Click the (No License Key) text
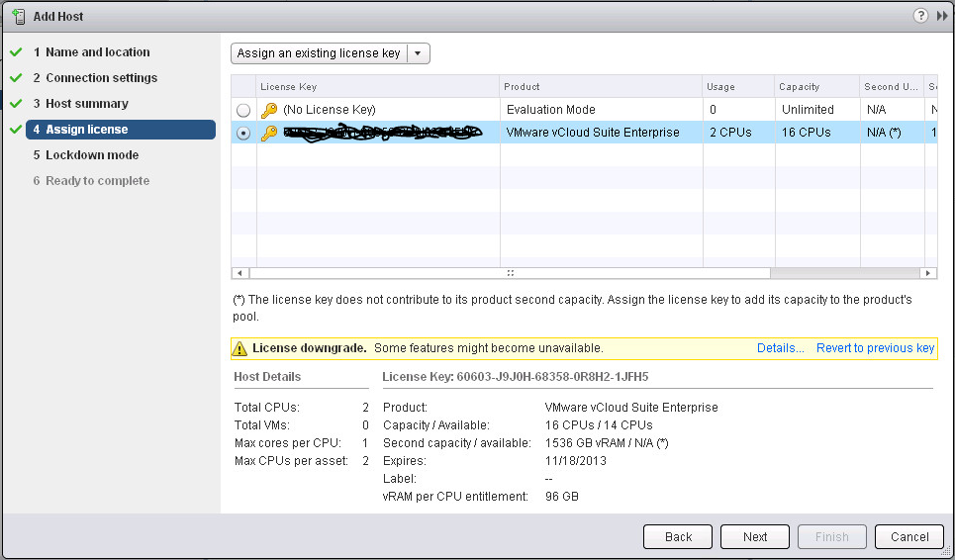Image resolution: width=955 pixels, height=560 pixels. [x=329, y=110]
